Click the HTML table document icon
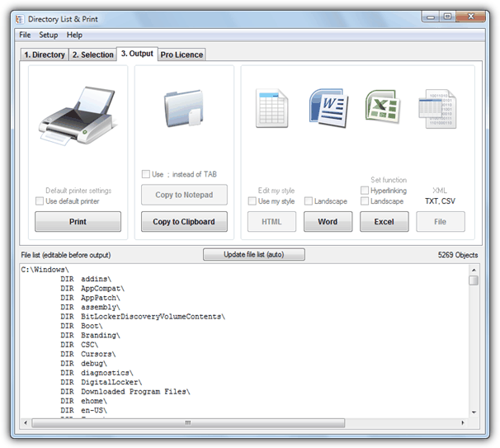 pyautogui.click(x=271, y=109)
